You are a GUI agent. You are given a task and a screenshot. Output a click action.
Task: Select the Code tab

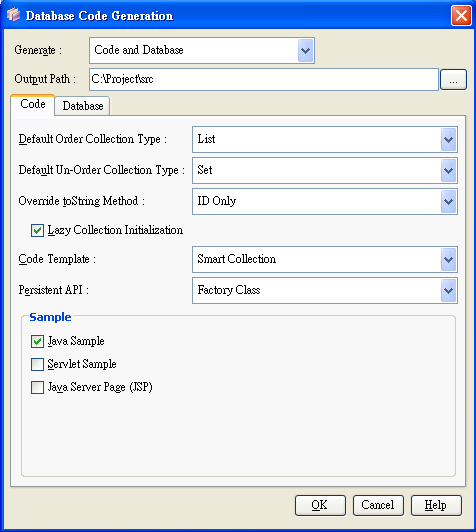point(33,104)
